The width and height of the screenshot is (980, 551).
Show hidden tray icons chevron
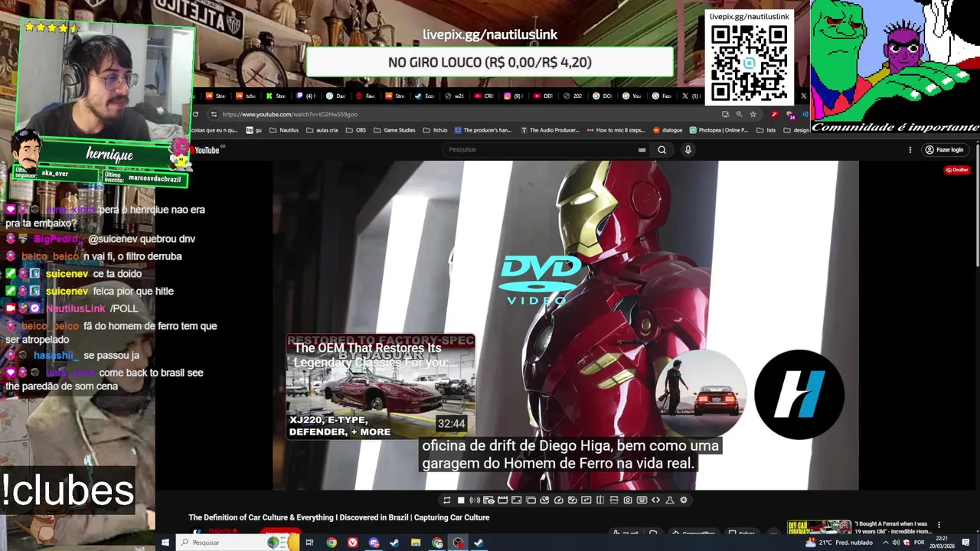tap(886, 543)
